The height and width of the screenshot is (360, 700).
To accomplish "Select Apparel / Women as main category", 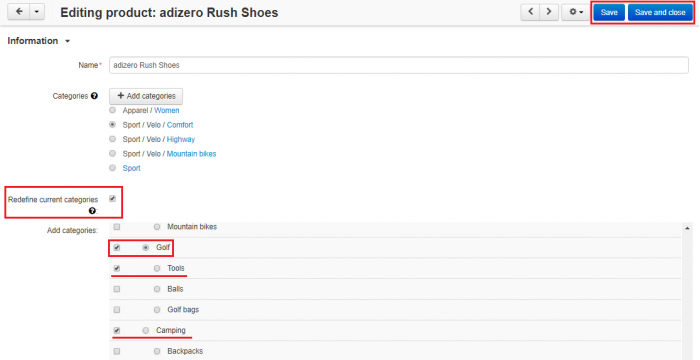I will 112,110.
